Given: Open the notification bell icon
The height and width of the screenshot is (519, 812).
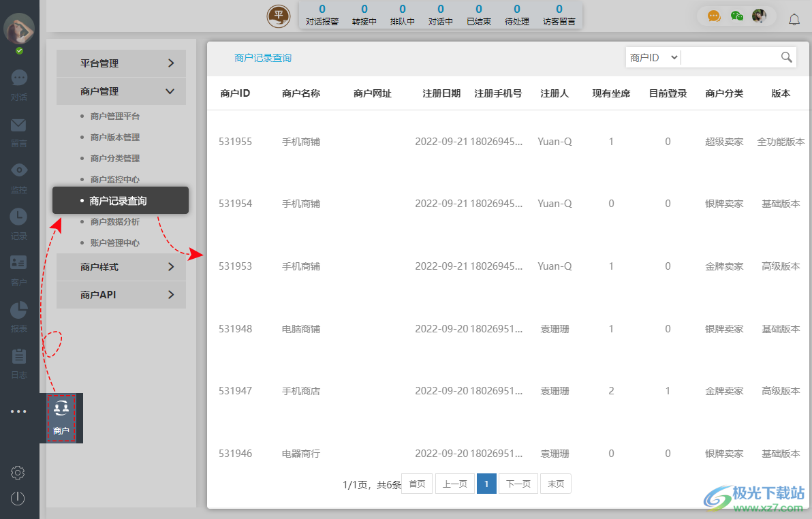Looking at the screenshot, I should tap(794, 19).
